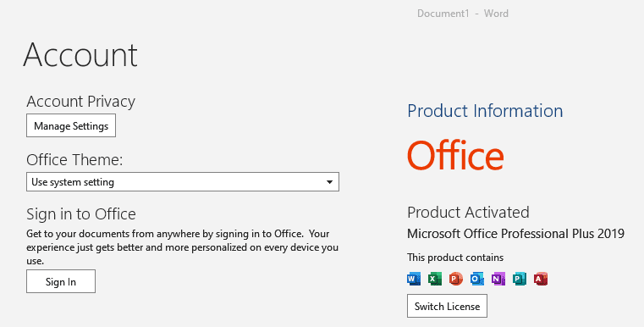Click the Office Theme label
Screen dimensions: 644x327
pos(74,159)
